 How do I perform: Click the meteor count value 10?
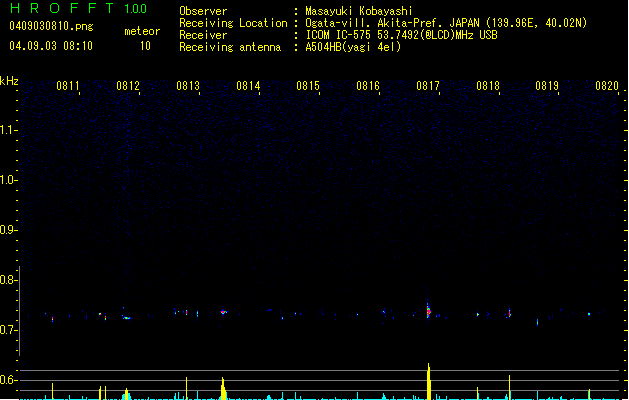(x=145, y=46)
